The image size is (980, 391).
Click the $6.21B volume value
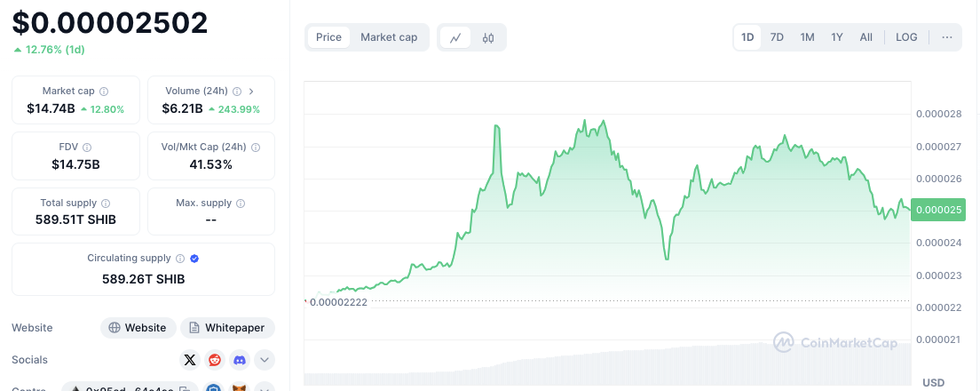click(x=183, y=108)
